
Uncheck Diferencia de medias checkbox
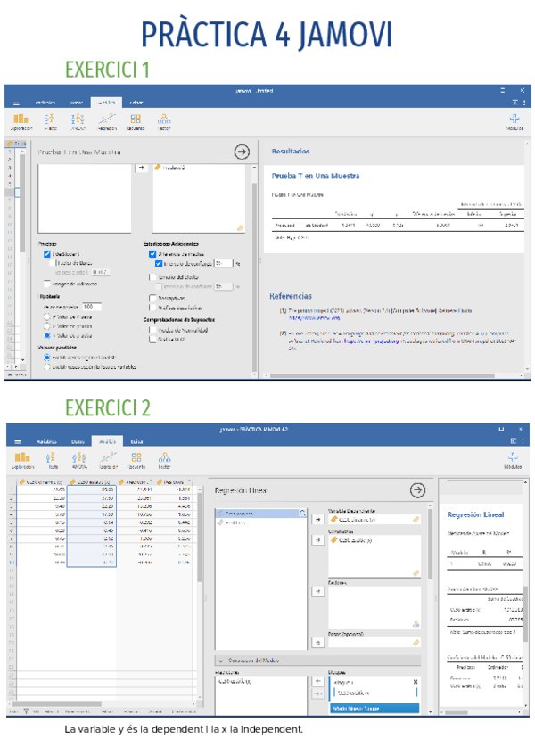click(152, 253)
